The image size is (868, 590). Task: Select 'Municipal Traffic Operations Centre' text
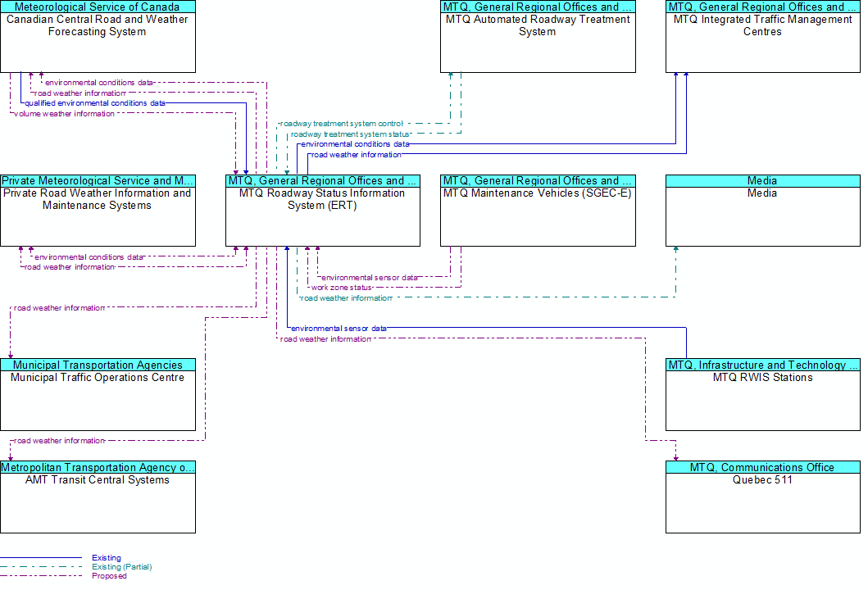98,378
